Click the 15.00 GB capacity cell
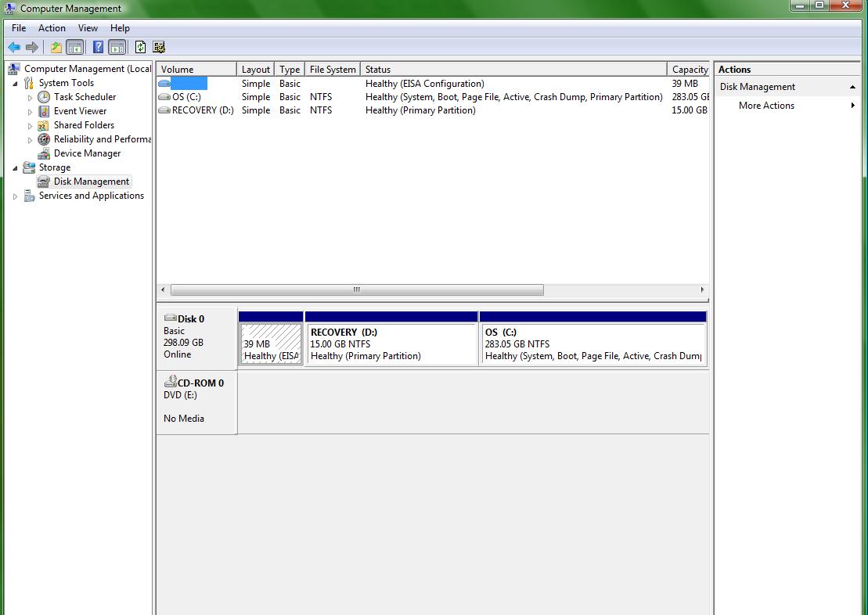Image resolution: width=868 pixels, height=615 pixels. pyautogui.click(x=690, y=110)
